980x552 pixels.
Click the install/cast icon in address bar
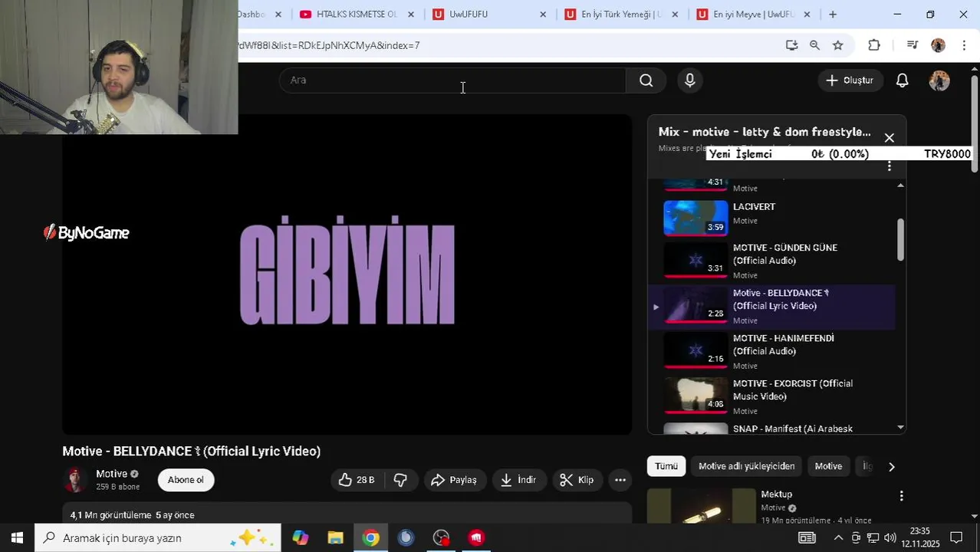point(792,45)
